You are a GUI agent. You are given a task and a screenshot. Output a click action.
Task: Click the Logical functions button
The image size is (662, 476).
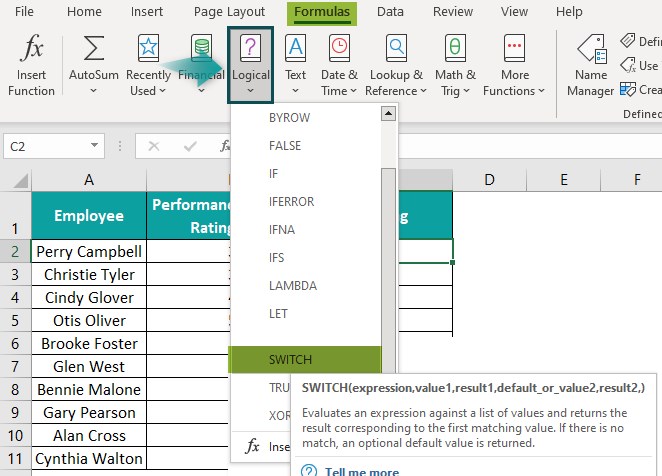(250, 65)
